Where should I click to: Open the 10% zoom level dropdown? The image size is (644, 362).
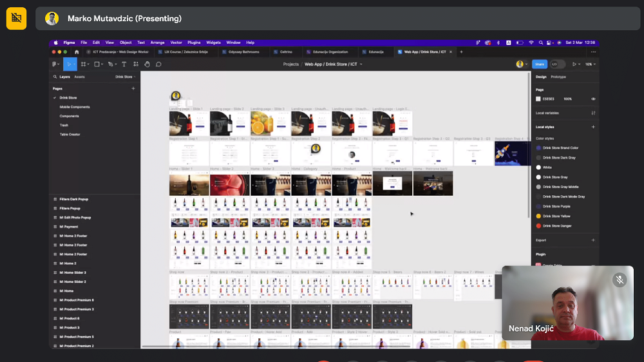tap(590, 64)
